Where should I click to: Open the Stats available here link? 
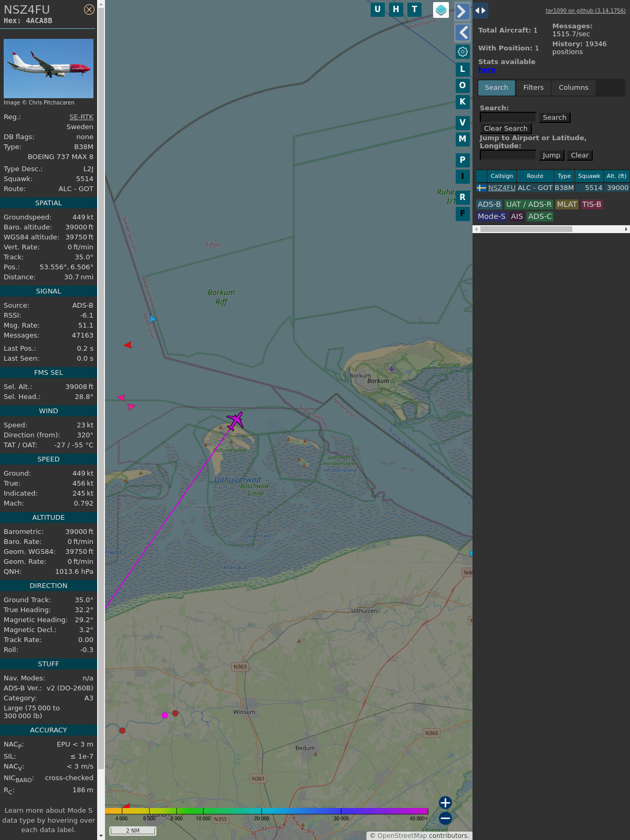click(487, 70)
